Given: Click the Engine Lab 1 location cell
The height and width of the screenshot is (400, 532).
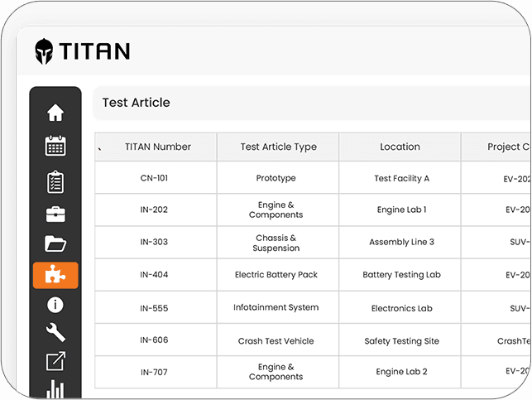Looking at the screenshot, I should pyautogui.click(x=400, y=210).
